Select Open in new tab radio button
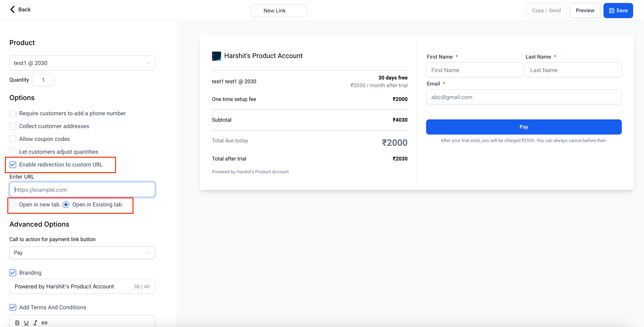This screenshot has width=644, height=327. pyautogui.click(x=13, y=204)
